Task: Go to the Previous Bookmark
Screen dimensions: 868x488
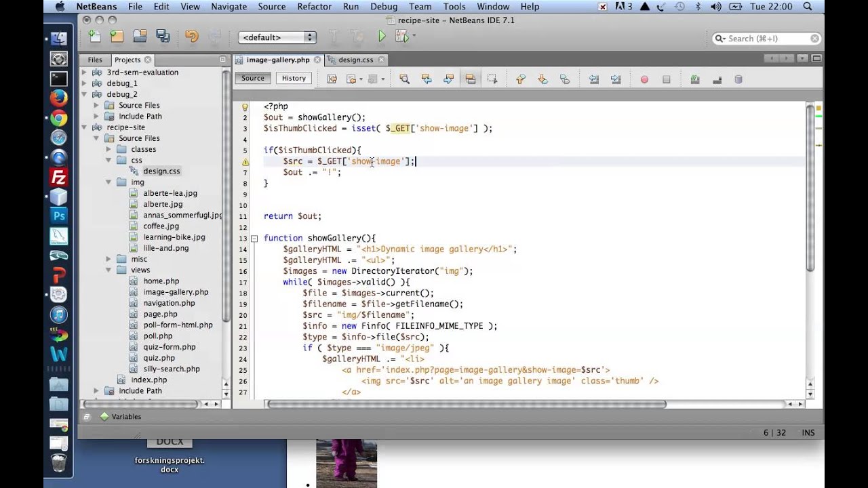Action: point(521,79)
